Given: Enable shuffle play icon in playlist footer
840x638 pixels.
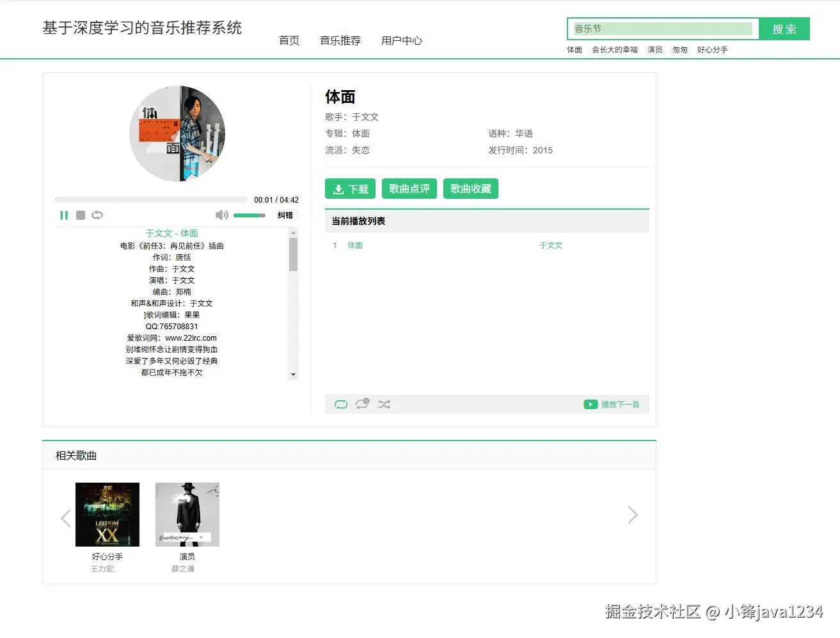Looking at the screenshot, I should click(x=384, y=404).
